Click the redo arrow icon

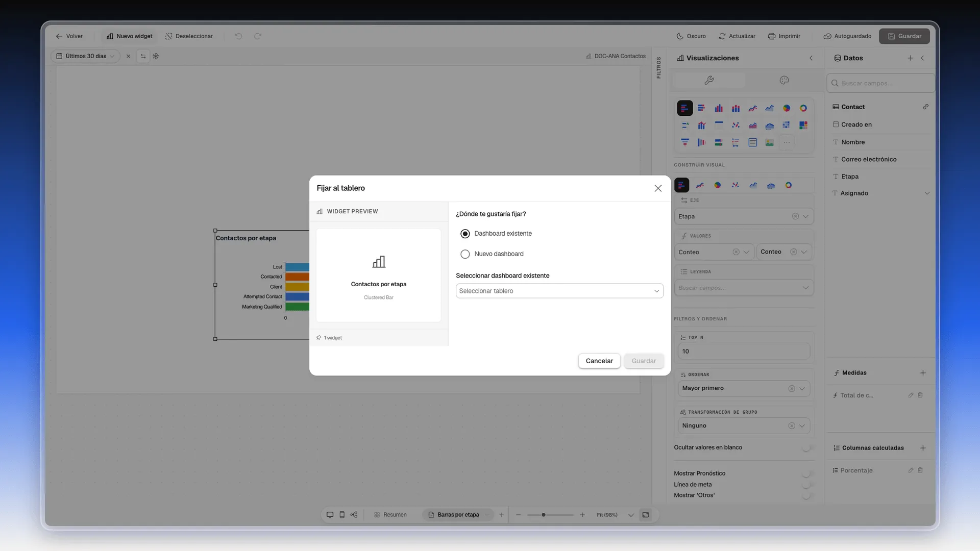(258, 36)
